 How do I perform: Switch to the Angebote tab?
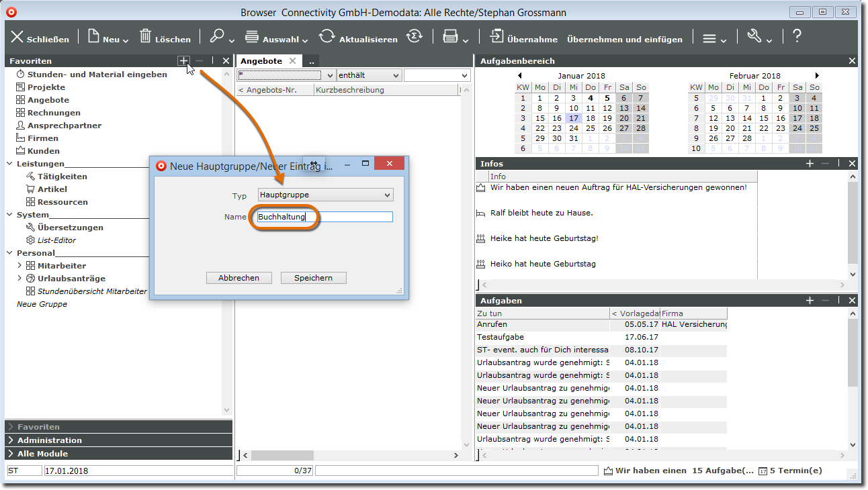point(261,61)
